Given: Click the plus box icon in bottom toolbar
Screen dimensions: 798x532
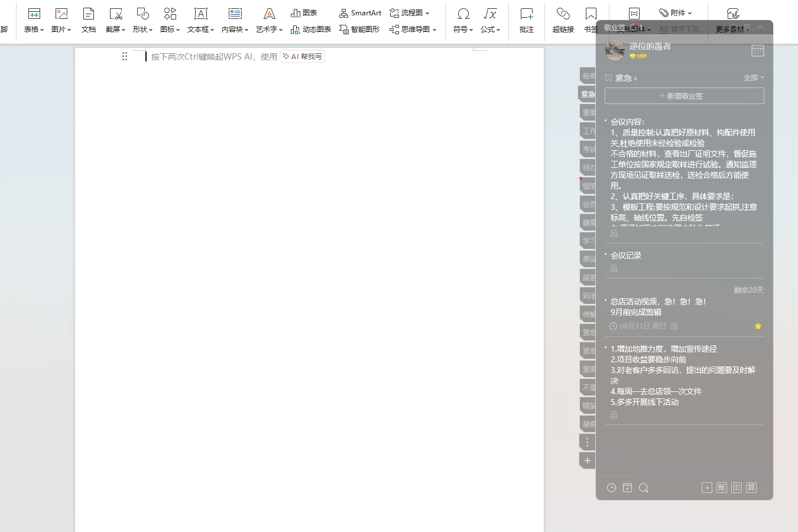Looking at the screenshot, I should pyautogui.click(x=707, y=488).
